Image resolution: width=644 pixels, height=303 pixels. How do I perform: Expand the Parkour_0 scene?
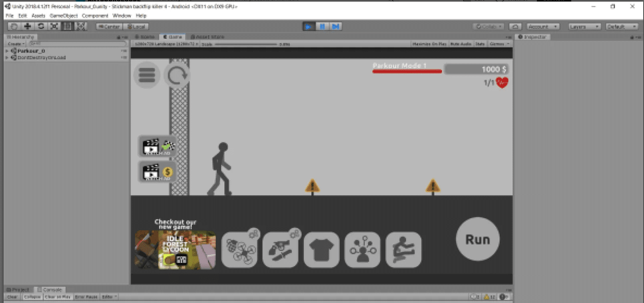(x=7, y=51)
